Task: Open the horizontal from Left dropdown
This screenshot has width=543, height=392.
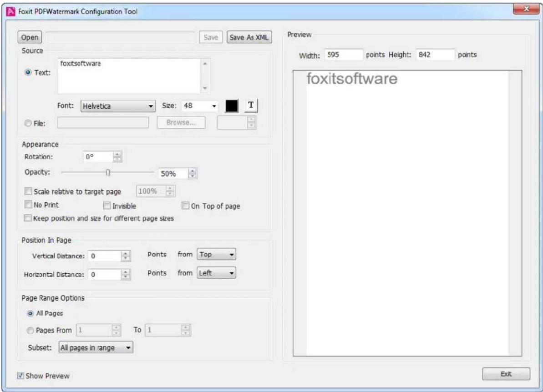Action: click(217, 273)
